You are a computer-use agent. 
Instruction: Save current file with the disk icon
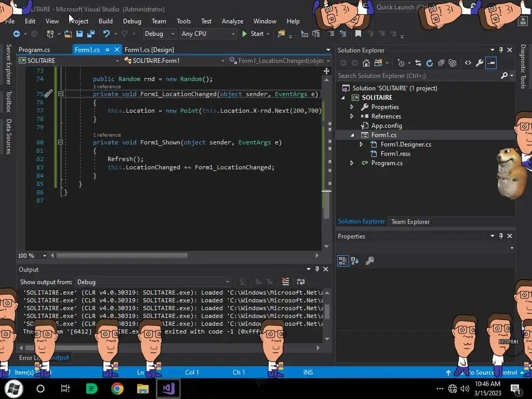(79, 34)
